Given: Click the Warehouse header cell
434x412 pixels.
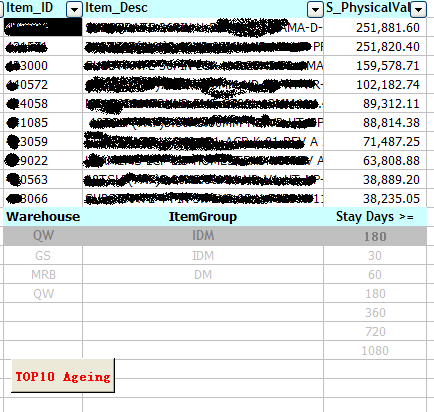Looking at the screenshot, I should tap(43, 217).
